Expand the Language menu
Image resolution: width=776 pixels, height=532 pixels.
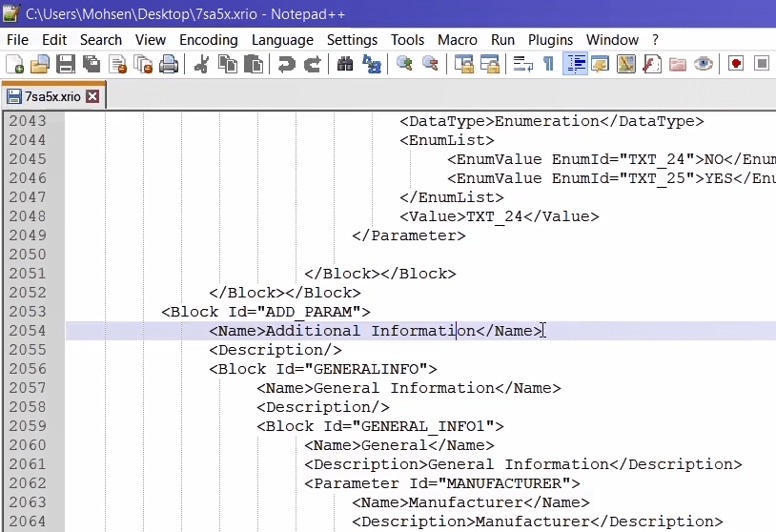(282, 39)
